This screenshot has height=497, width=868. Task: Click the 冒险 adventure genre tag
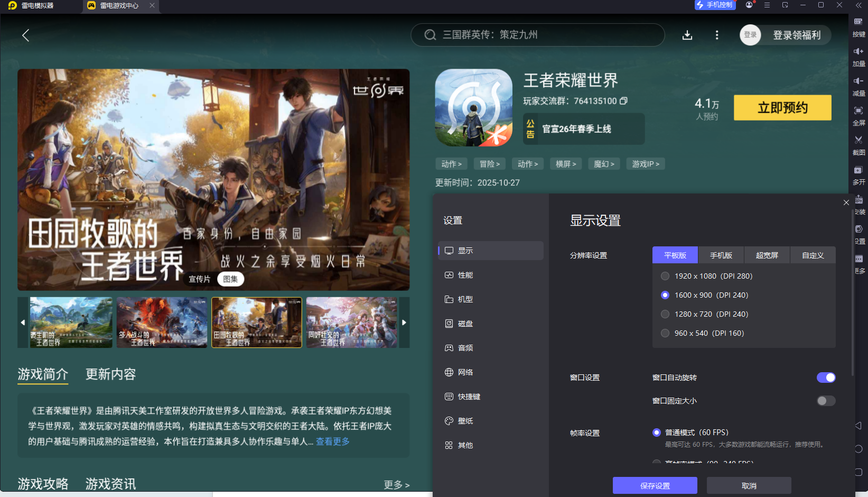[489, 164]
